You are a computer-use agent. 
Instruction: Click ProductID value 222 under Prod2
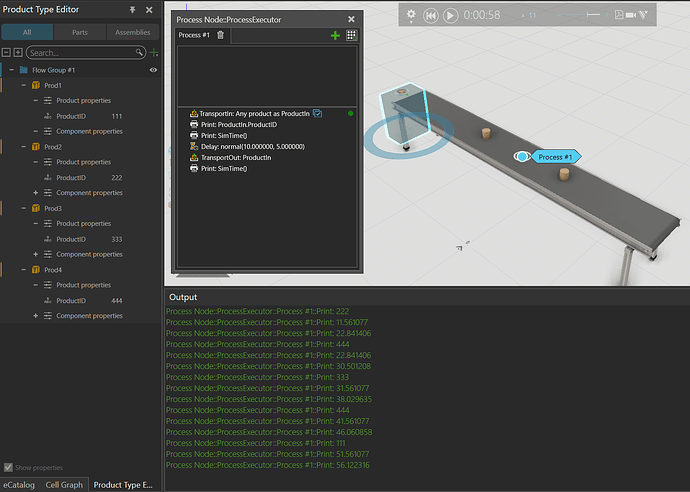tap(117, 178)
